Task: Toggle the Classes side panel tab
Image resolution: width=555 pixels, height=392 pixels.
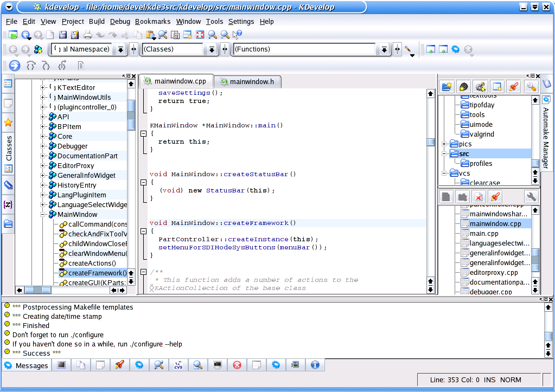Action: (9, 149)
